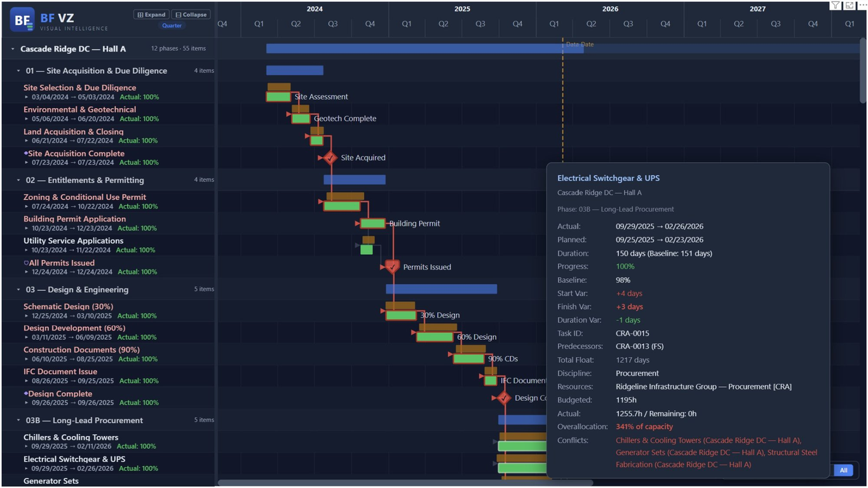Click the circle marker beside All Permits Issued
The image size is (868, 488).
coord(25,262)
